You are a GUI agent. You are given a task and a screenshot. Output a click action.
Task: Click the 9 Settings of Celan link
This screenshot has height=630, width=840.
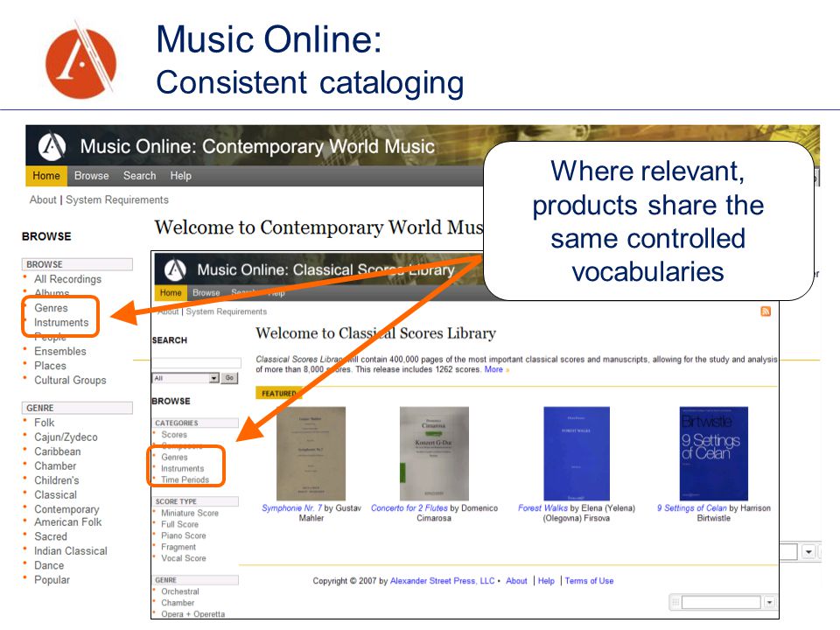tap(691, 507)
